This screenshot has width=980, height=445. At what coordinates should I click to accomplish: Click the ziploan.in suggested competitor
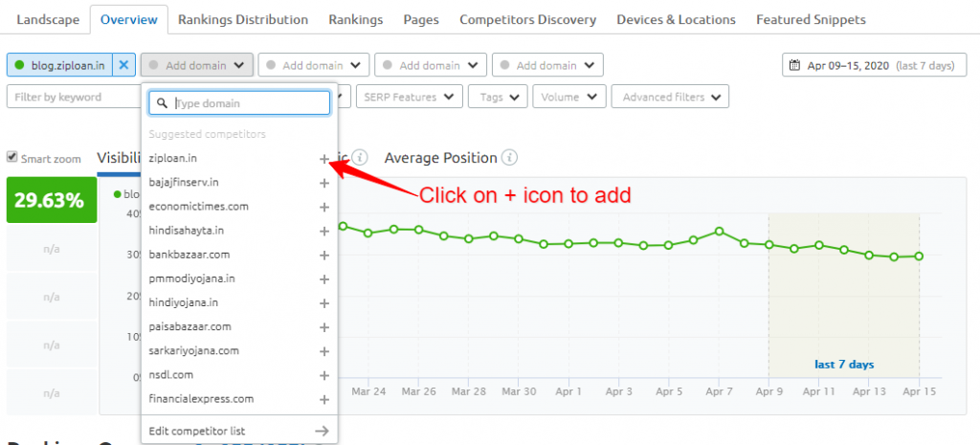tap(173, 159)
